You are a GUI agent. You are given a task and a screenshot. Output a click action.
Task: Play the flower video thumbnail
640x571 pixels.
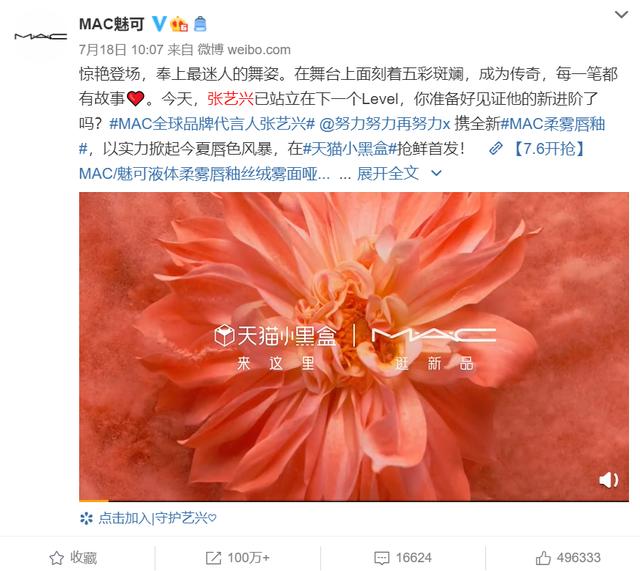(x=354, y=346)
